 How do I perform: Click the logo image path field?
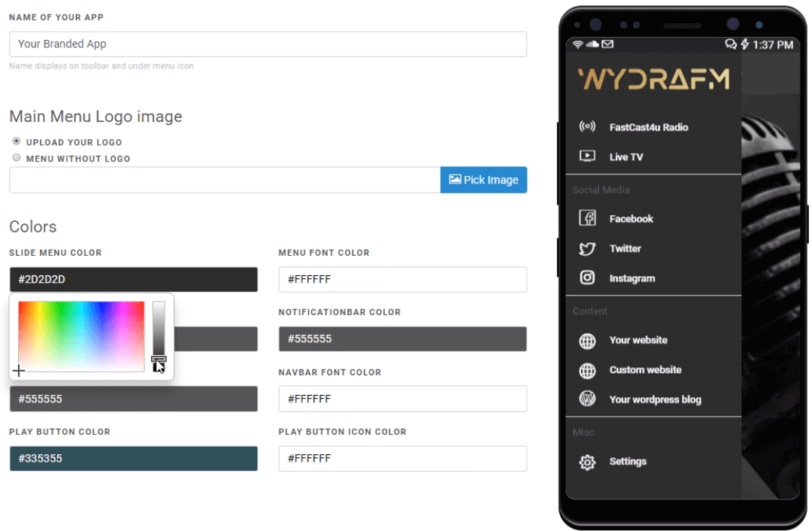(x=225, y=180)
